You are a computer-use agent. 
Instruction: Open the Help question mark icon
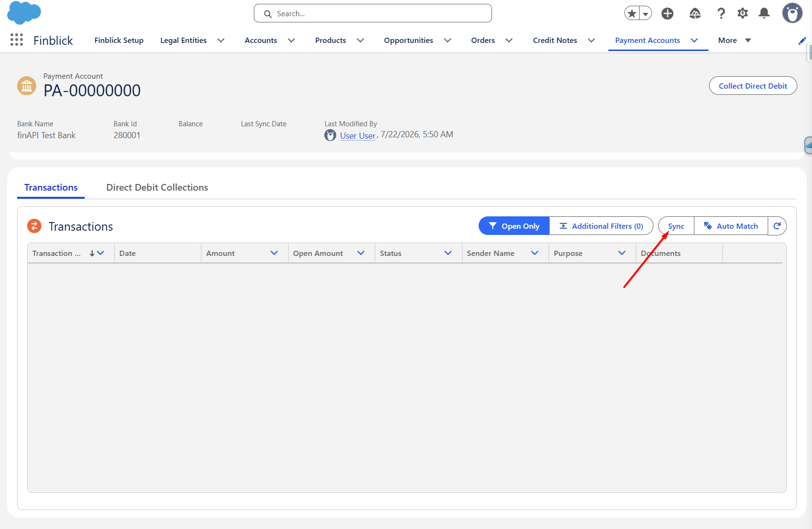pos(721,13)
